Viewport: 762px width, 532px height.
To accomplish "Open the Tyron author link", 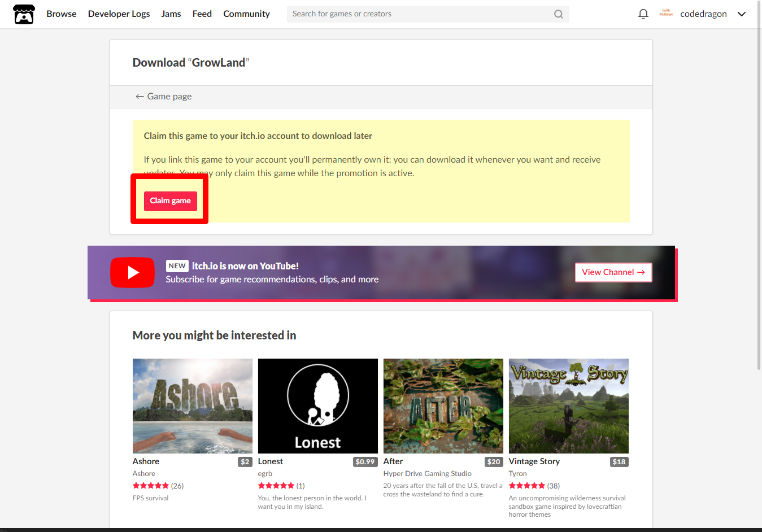I will pos(518,474).
